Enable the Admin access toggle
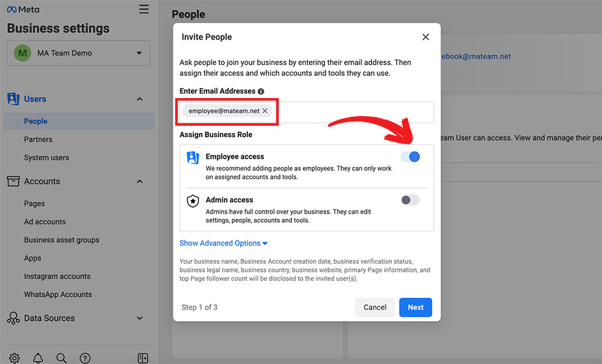The image size is (602, 364). 411,200
